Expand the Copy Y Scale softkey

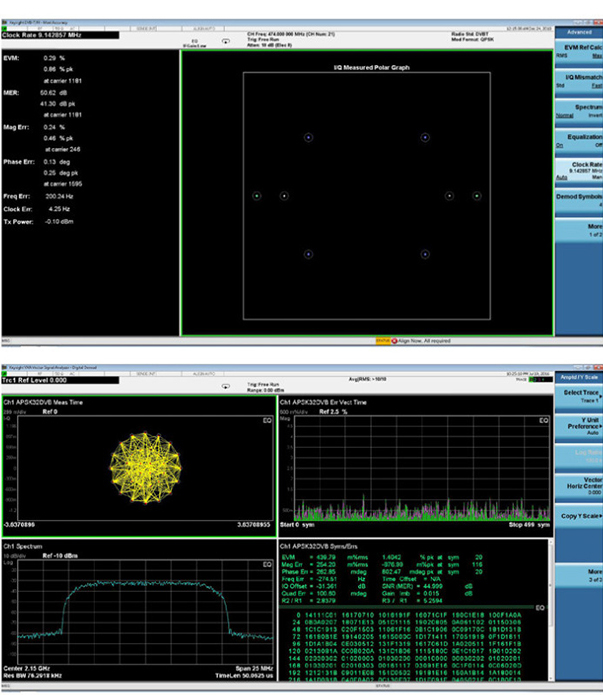578,516
